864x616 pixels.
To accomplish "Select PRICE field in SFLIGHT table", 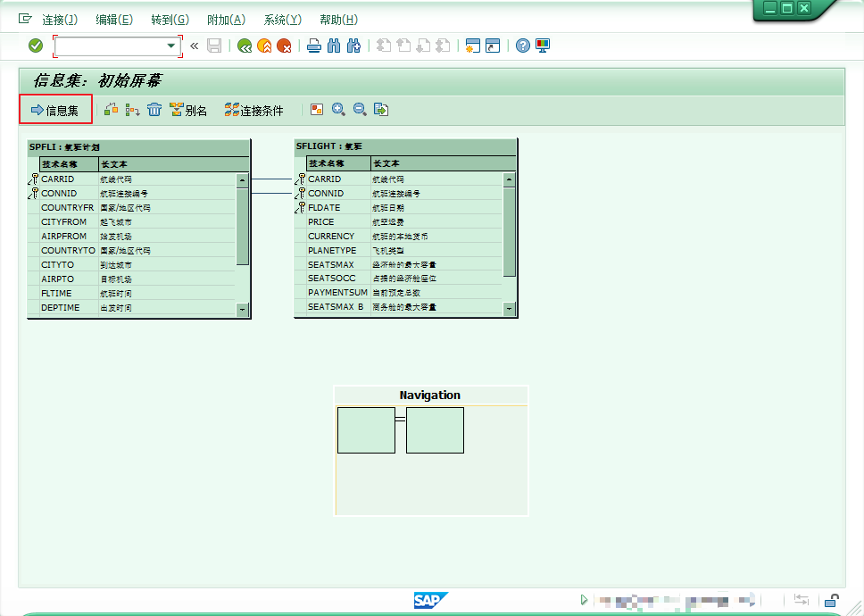I will click(321, 222).
